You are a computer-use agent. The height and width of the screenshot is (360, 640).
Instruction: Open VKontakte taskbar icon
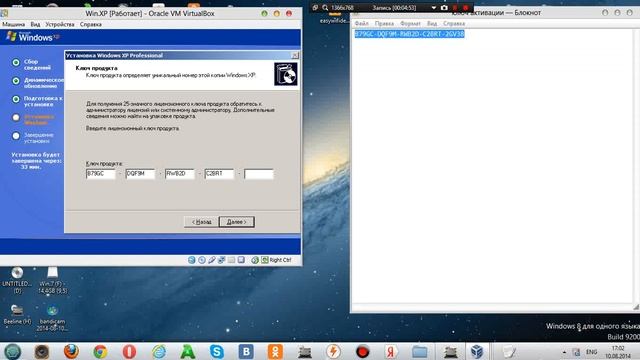point(246,351)
